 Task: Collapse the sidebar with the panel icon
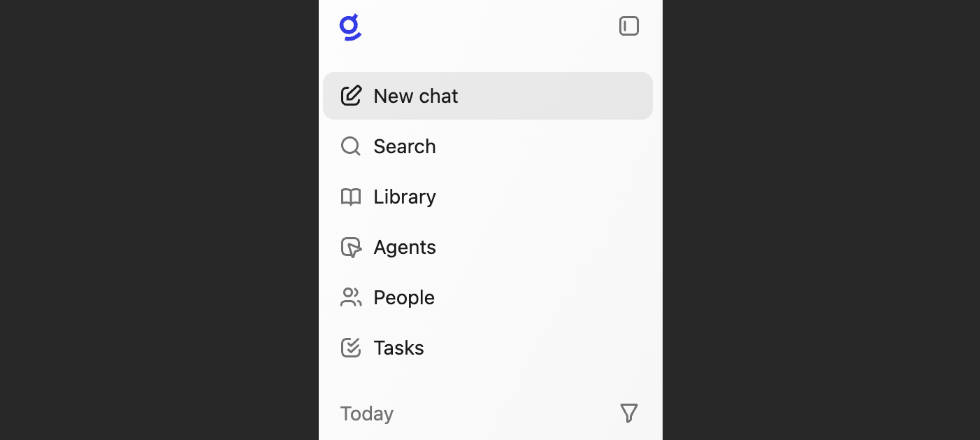tap(629, 27)
